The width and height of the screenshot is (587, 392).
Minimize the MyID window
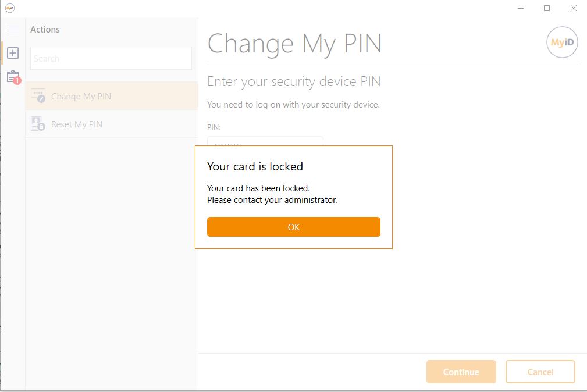pyautogui.click(x=520, y=8)
